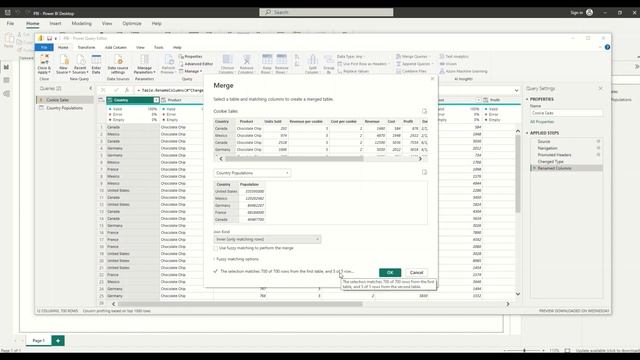Viewport: 640px width, 360px height.
Task: Edit the query Name field
Action: click(x=566, y=113)
